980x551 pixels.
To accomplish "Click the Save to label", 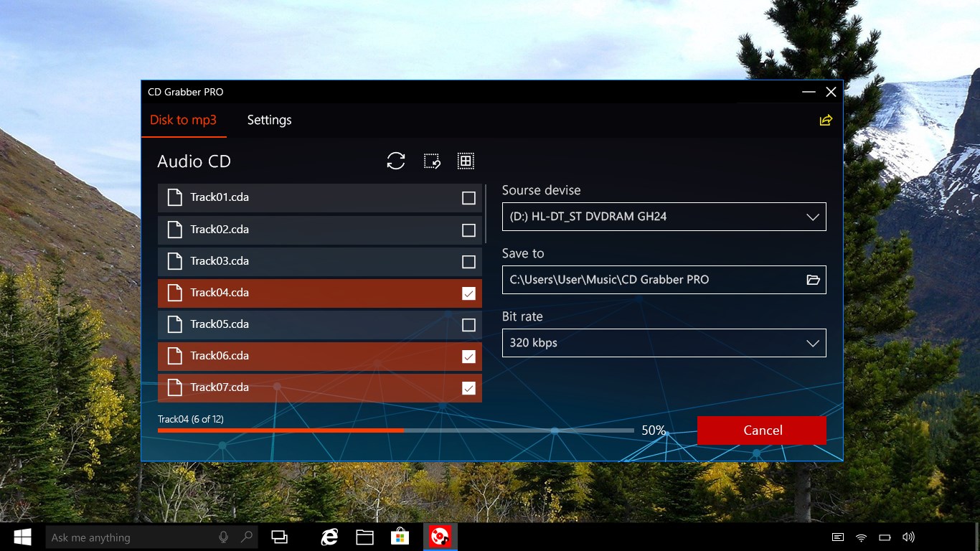I will pyautogui.click(x=523, y=253).
